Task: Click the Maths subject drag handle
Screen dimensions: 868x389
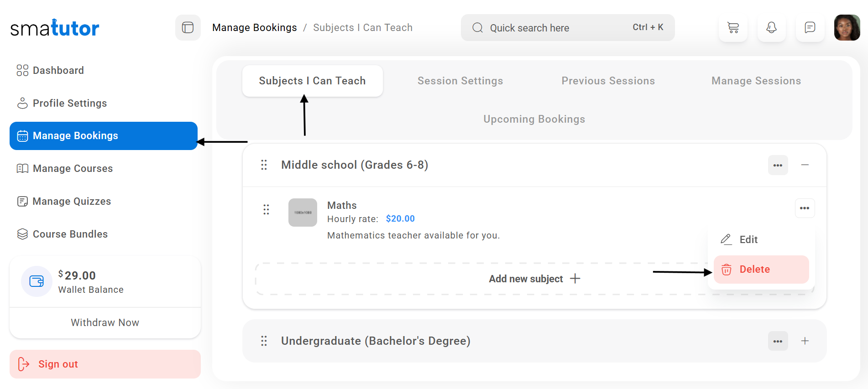Action: pos(266,210)
